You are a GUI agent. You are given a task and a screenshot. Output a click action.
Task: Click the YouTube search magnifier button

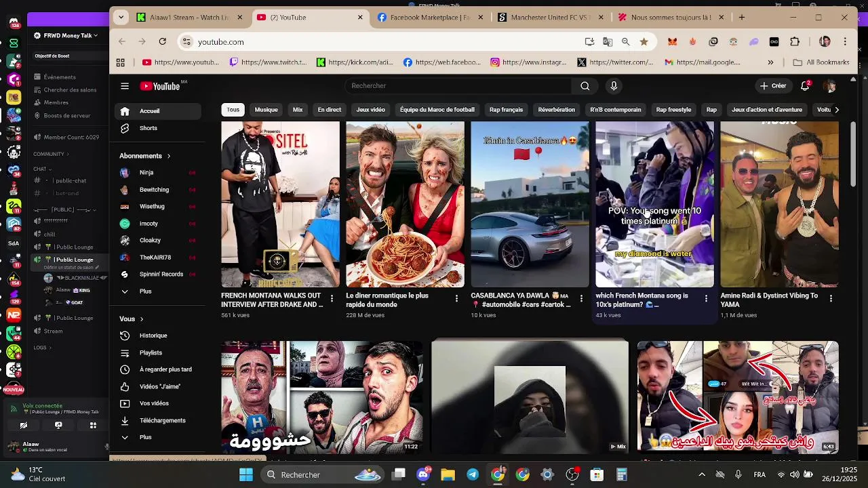pos(585,86)
